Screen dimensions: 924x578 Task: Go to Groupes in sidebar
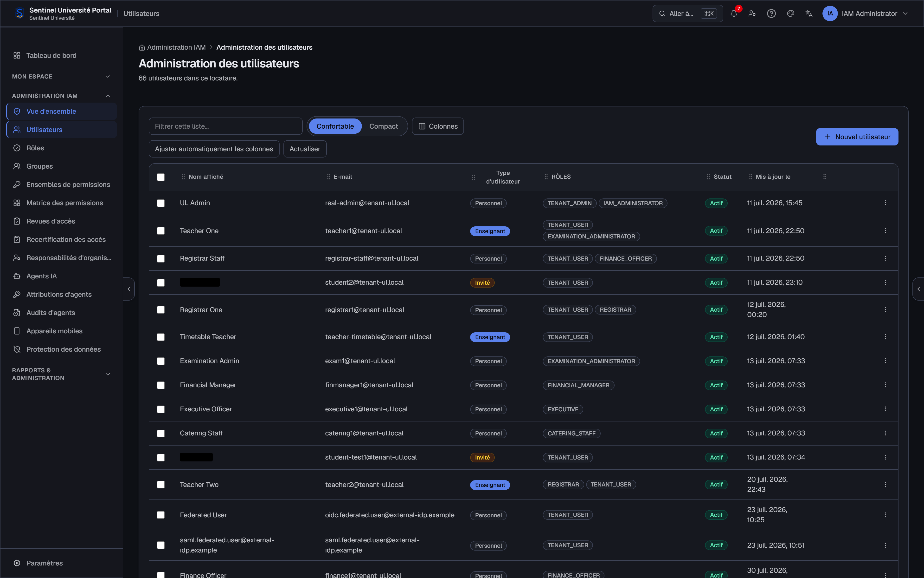tap(61, 166)
